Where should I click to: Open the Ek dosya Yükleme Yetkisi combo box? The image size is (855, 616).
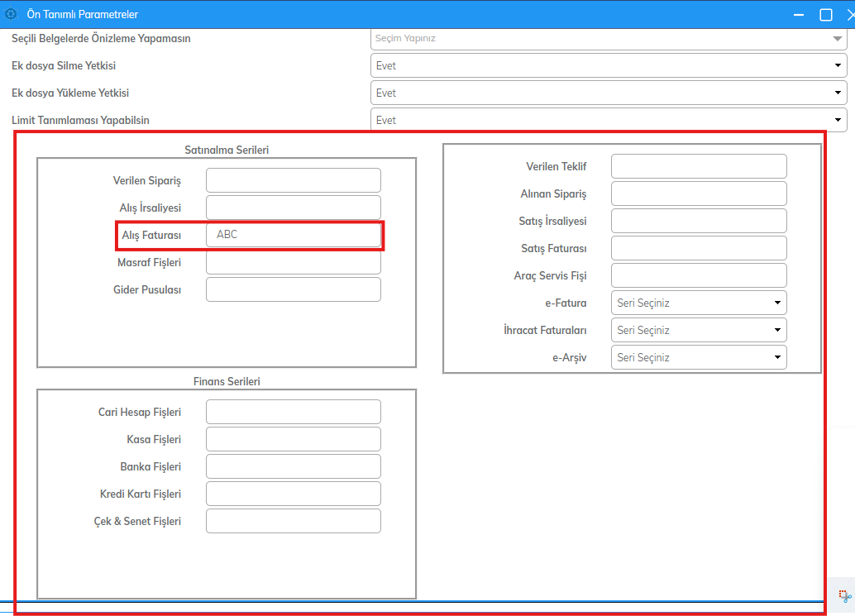click(609, 93)
